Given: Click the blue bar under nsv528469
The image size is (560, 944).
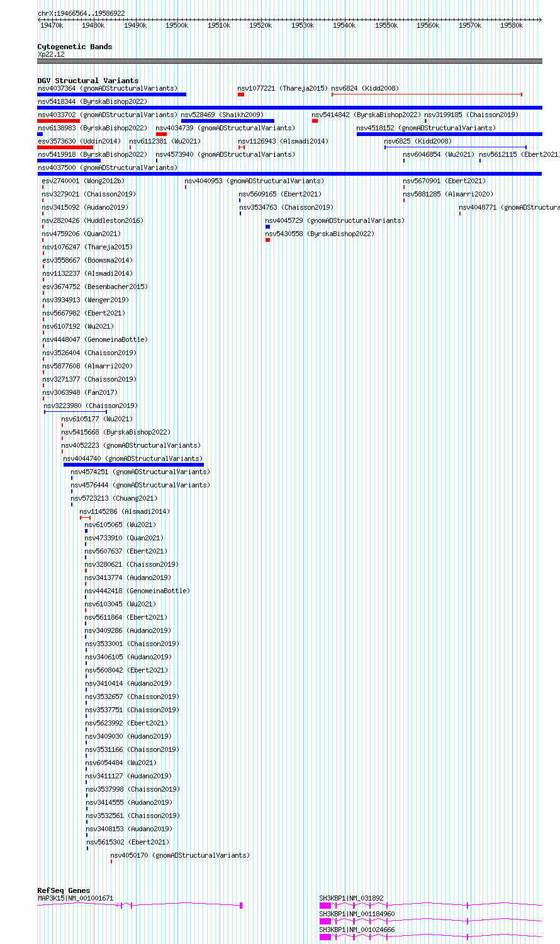Looking at the screenshot, I should tap(228, 121).
